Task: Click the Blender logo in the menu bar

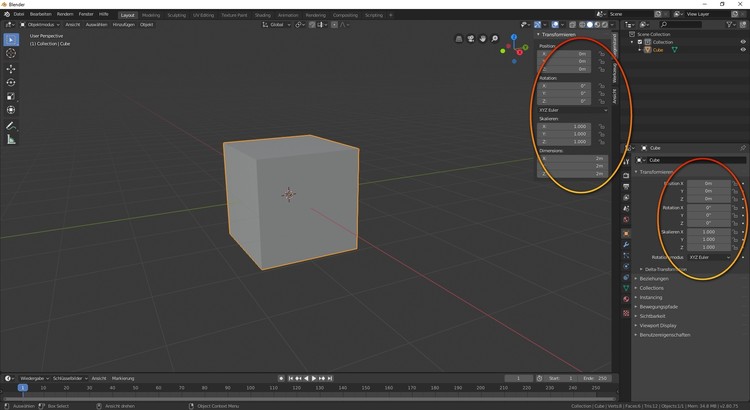Action: pos(7,14)
